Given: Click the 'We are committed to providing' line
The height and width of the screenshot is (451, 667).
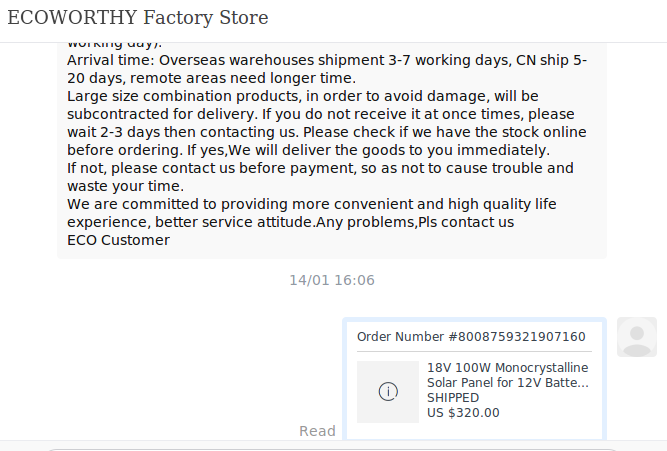Looking at the screenshot, I should (x=312, y=204).
